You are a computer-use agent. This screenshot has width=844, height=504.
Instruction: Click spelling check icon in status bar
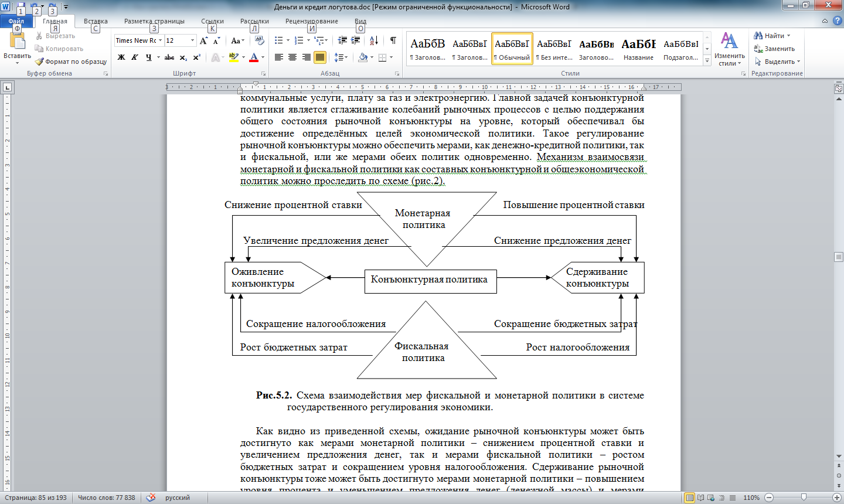(151, 498)
